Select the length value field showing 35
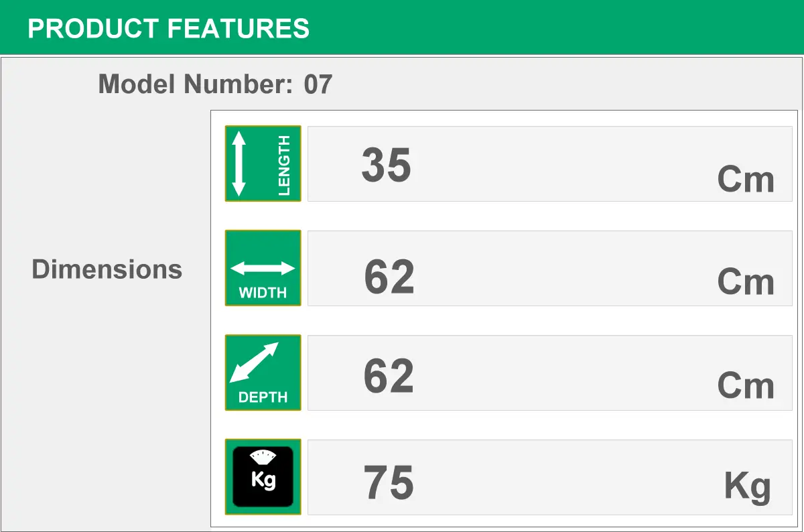804x532 pixels. 550,163
